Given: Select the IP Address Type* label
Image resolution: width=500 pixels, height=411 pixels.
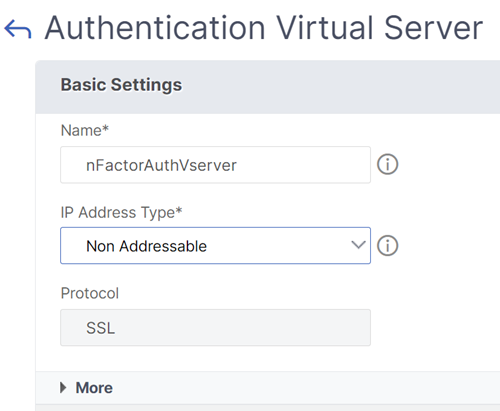Looking at the screenshot, I should click(x=121, y=212).
